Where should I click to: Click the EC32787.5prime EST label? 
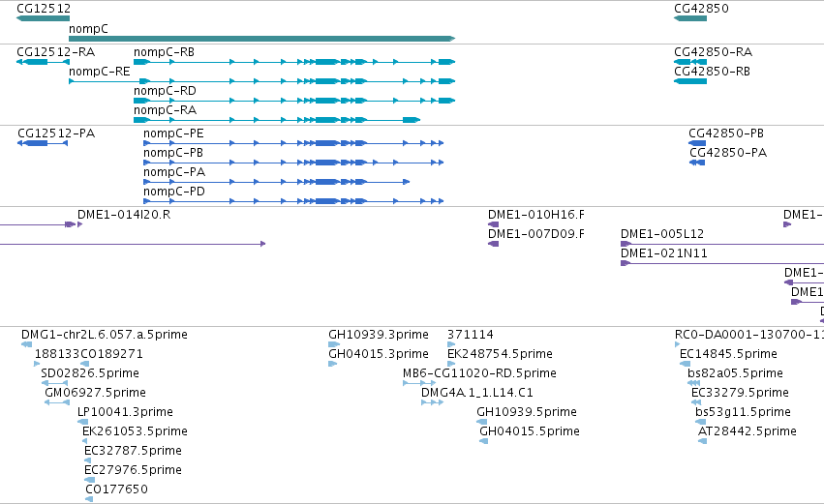[133, 451]
